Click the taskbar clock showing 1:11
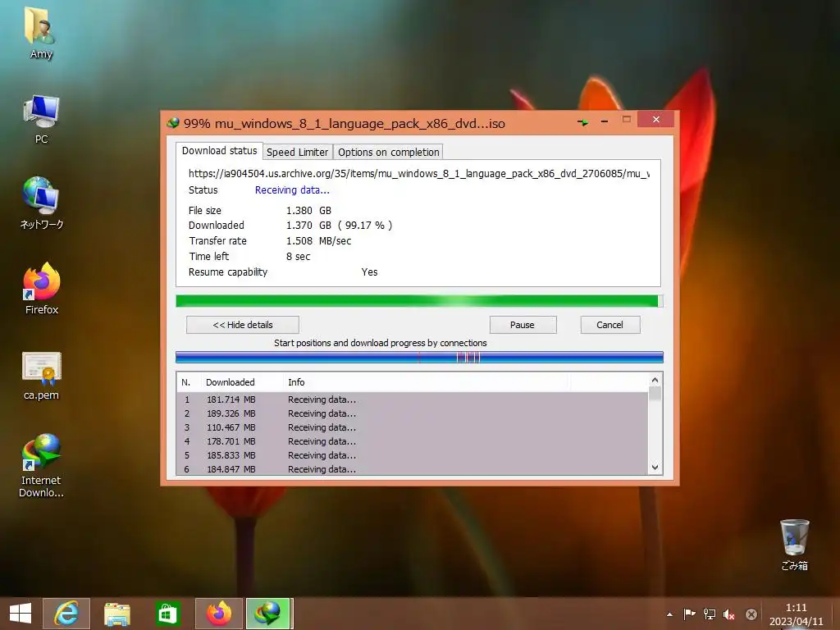Screen dimensions: 840x630 [796, 614]
